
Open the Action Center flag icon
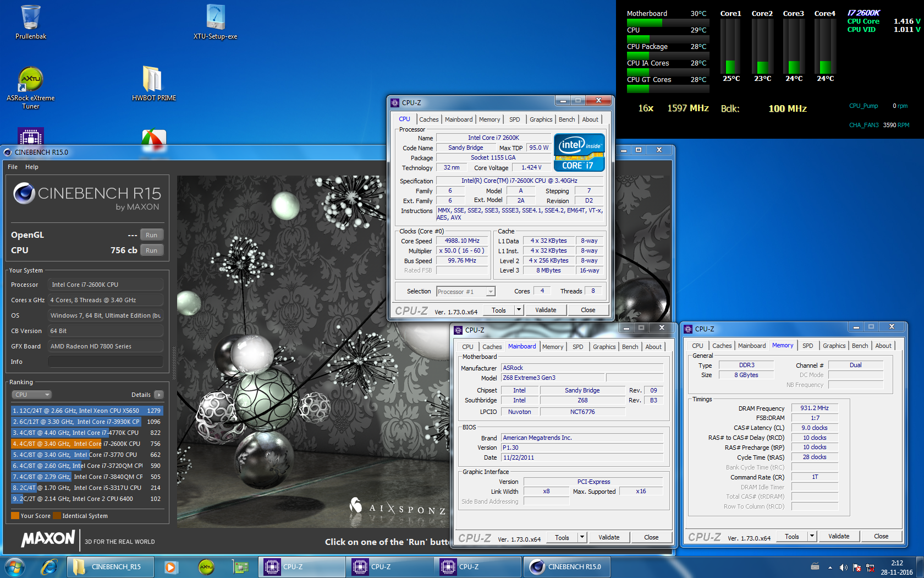(856, 568)
